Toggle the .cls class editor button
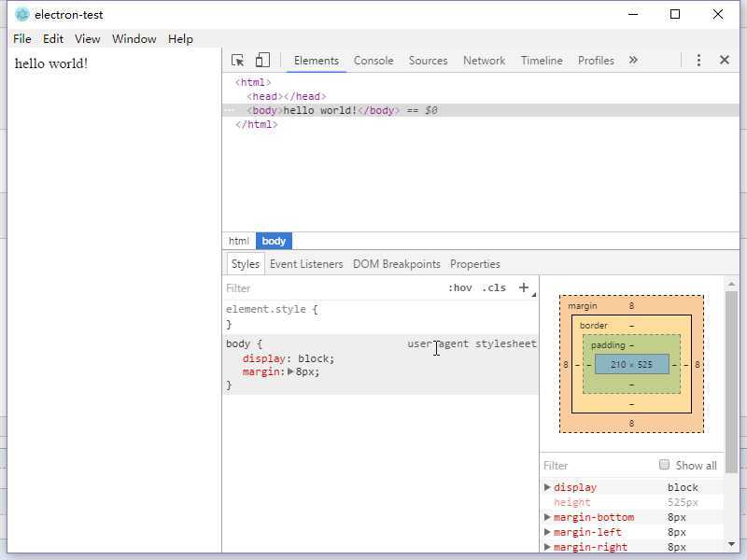The image size is (747, 560). (x=494, y=287)
